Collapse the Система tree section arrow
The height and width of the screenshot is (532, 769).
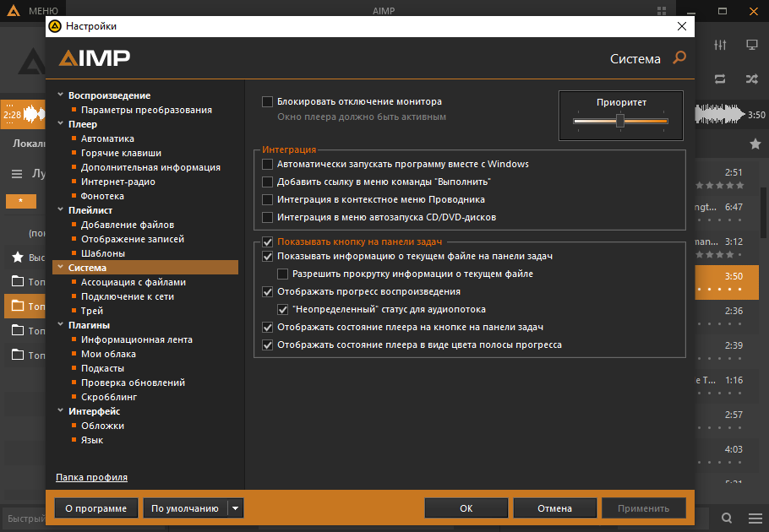pos(60,267)
